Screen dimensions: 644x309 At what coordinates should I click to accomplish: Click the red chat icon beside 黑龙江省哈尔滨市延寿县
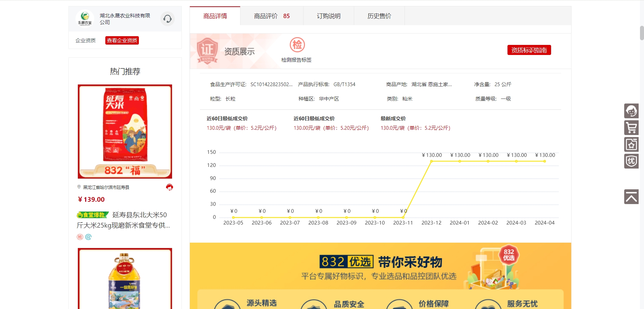pyautogui.click(x=169, y=187)
